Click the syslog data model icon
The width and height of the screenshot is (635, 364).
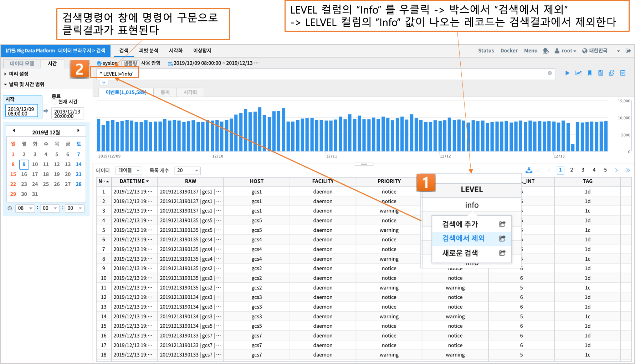(99, 63)
